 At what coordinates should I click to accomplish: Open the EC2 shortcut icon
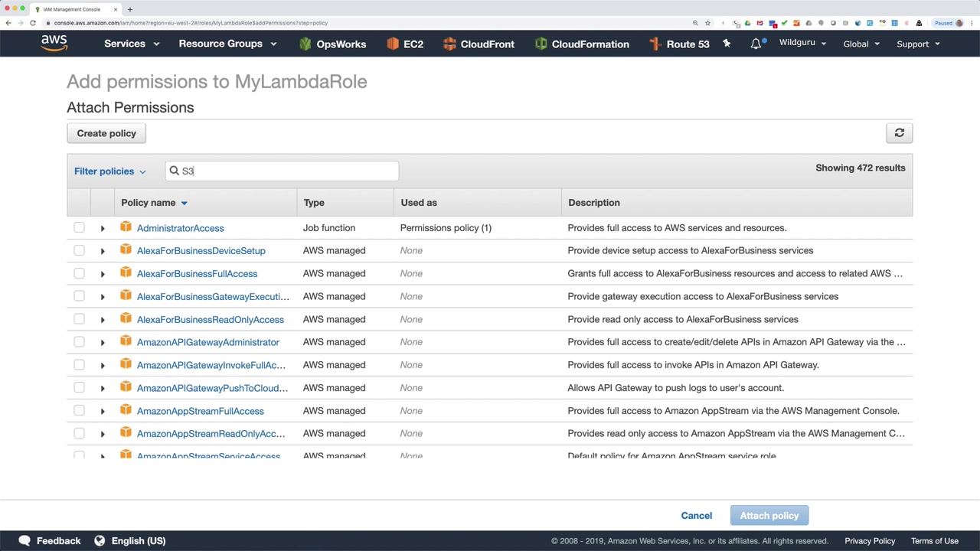click(393, 44)
